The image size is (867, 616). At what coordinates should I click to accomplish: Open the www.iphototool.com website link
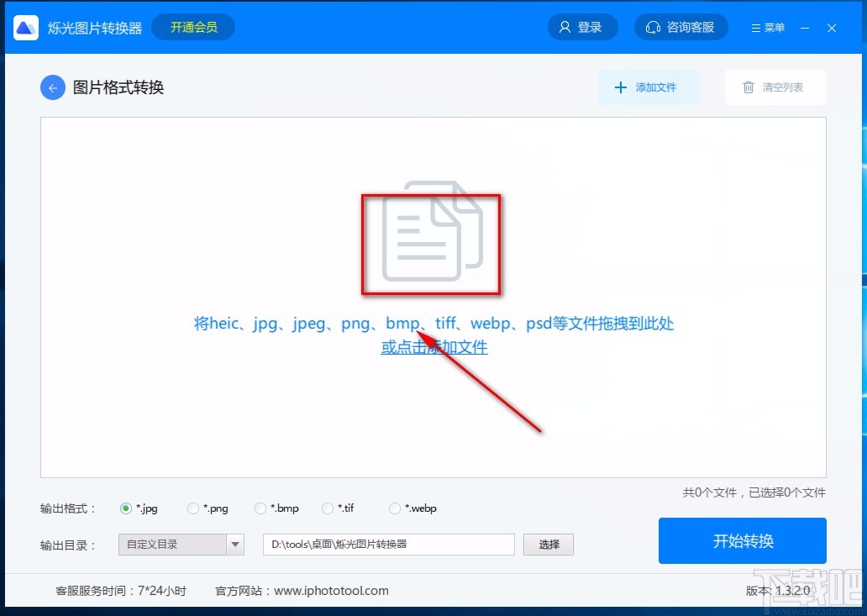pos(331,591)
